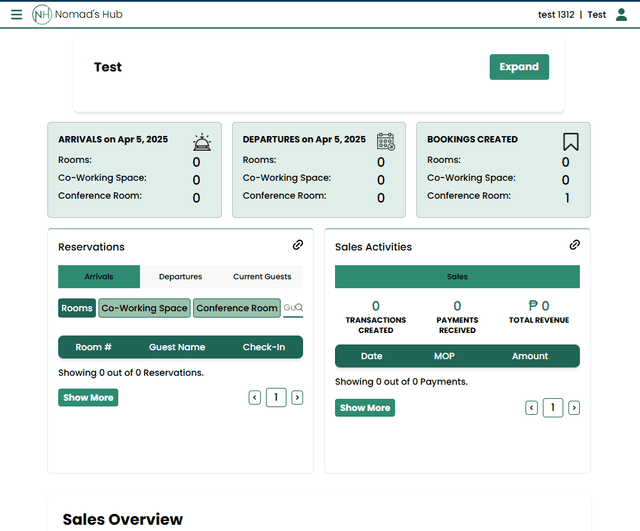This screenshot has height=531, width=640.
Task: Click the Departures calendar icon
Action: tap(385, 142)
